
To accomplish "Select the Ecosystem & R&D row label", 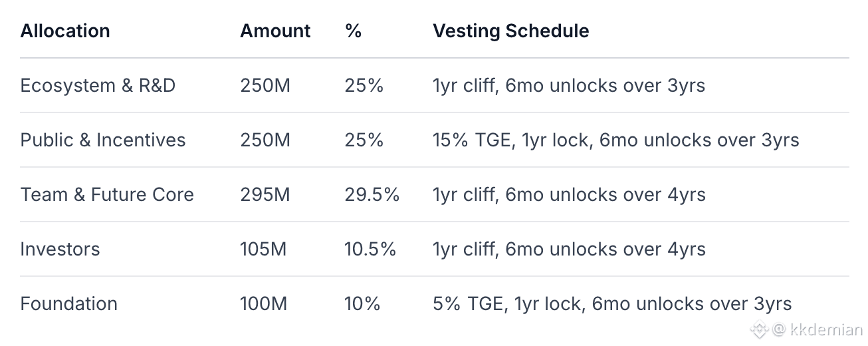I will (98, 86).
